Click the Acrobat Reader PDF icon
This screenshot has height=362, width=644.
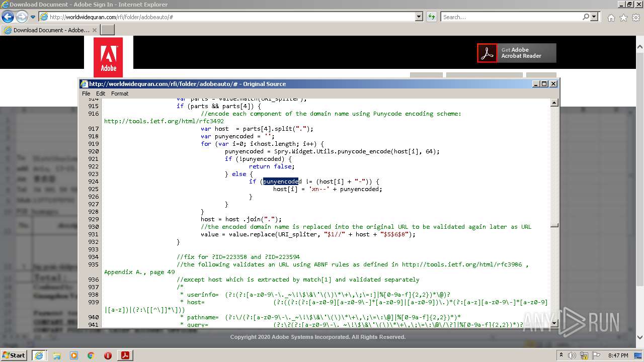487,53
